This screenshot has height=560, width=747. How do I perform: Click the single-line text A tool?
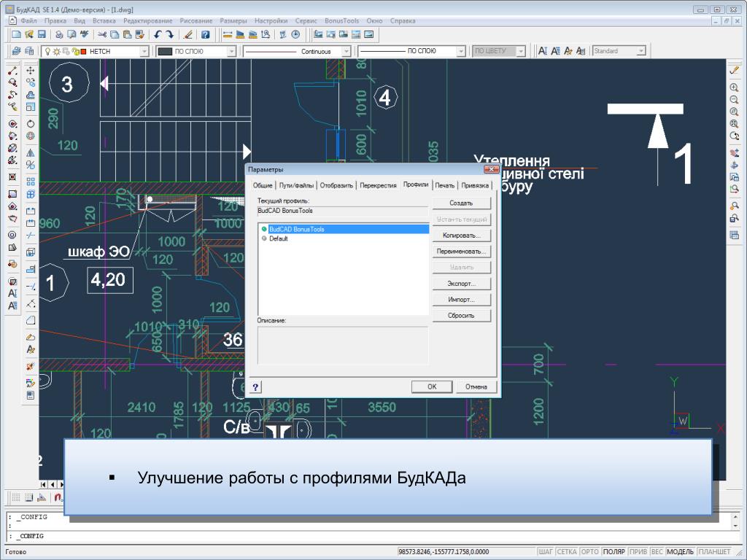point(12,293)
